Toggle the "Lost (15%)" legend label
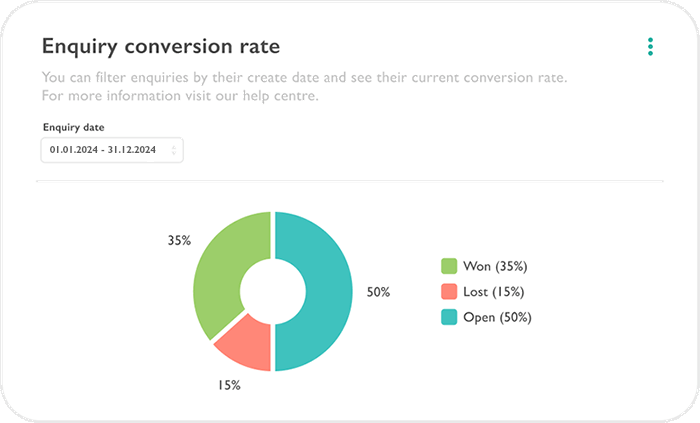700x423 pixels. pos(494,292)
